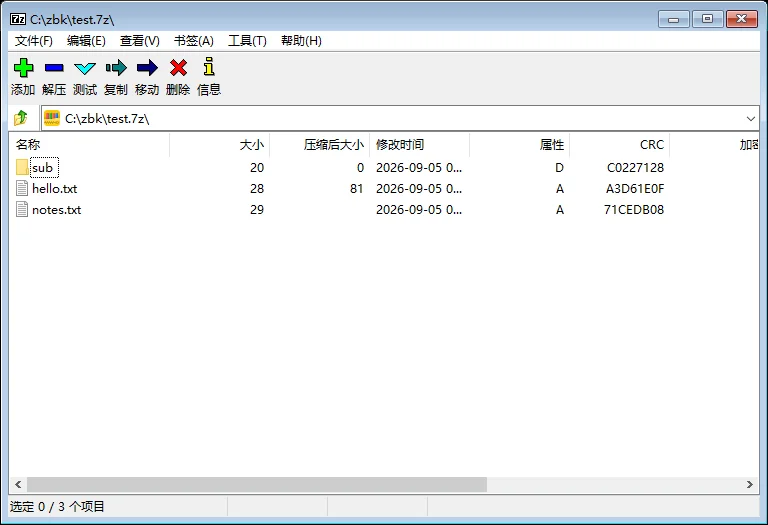Click the modified date of hello.txt
The image size is (768, 525).
tap(419, 189)
